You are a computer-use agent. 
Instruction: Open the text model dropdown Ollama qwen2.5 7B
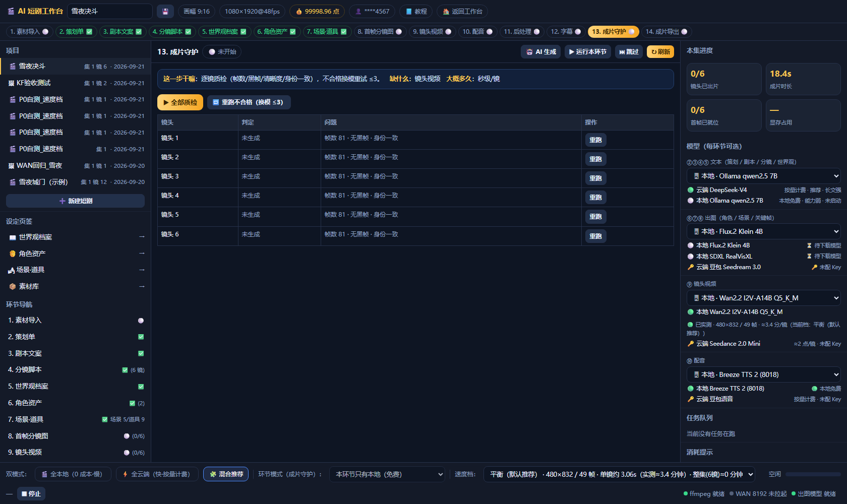(764, 176)
